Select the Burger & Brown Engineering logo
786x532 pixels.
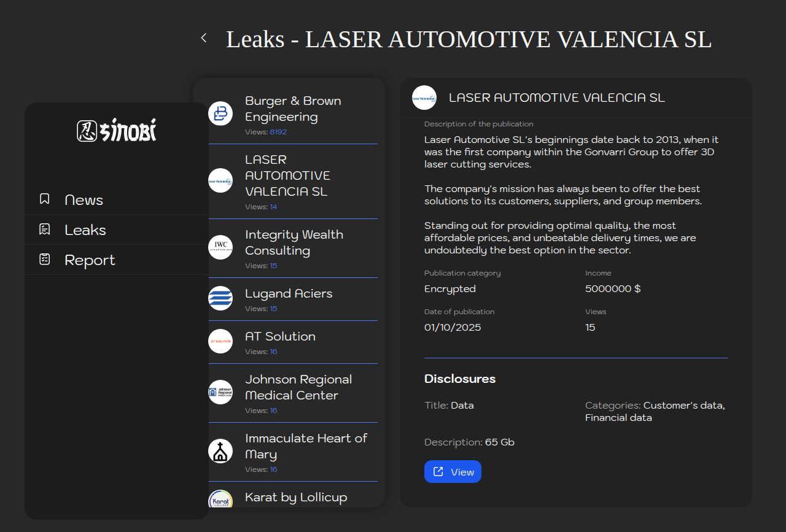pos(220,114)
